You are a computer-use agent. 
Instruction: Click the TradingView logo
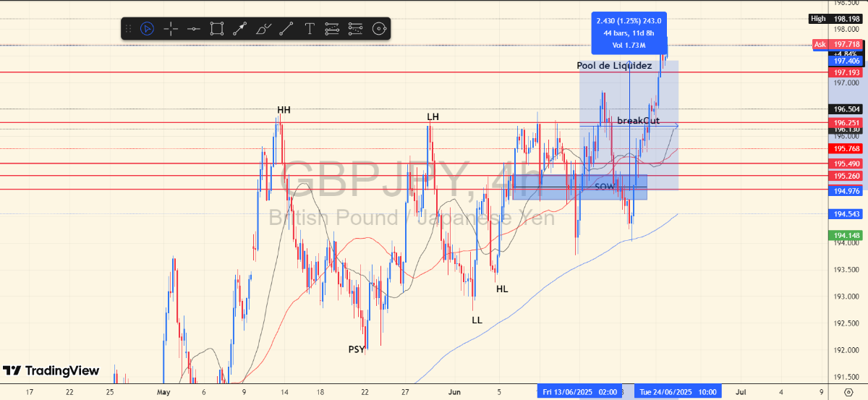51,370
